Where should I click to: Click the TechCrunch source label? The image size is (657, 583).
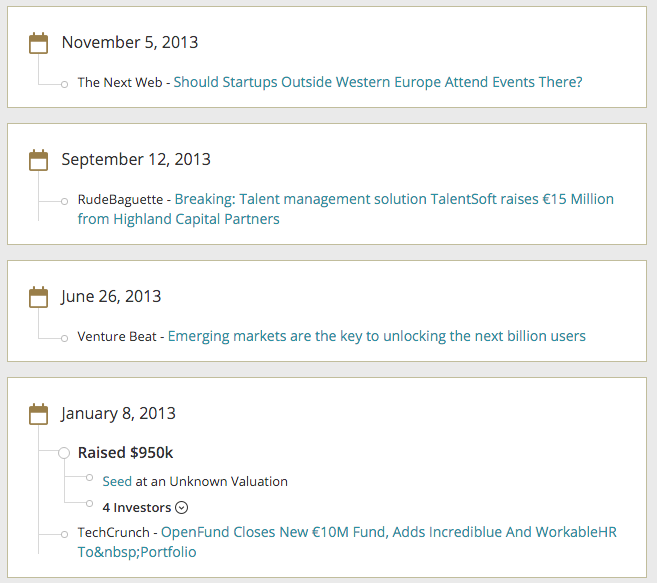click(114, 532)
